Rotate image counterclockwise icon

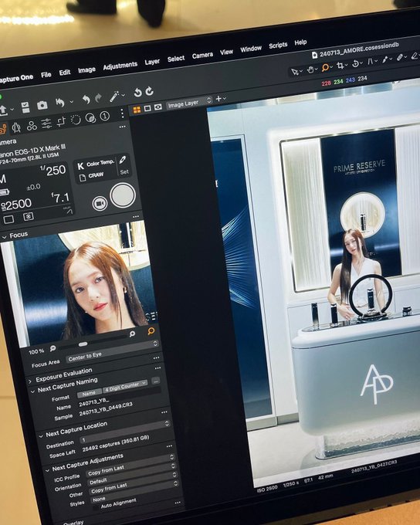coord(137,93)
